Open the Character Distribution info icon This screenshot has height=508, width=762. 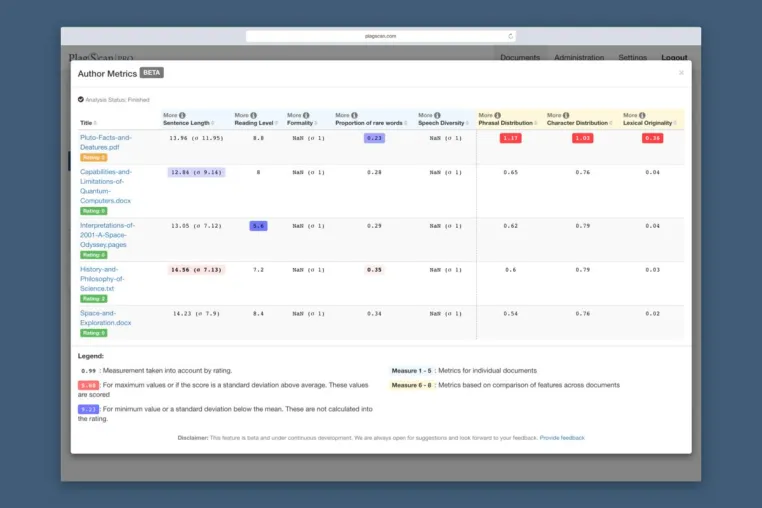click(566, 115)
